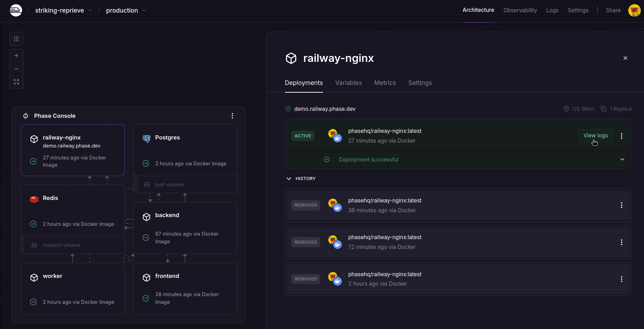Open the demo.railway.phase.dev link

point(324,109)
